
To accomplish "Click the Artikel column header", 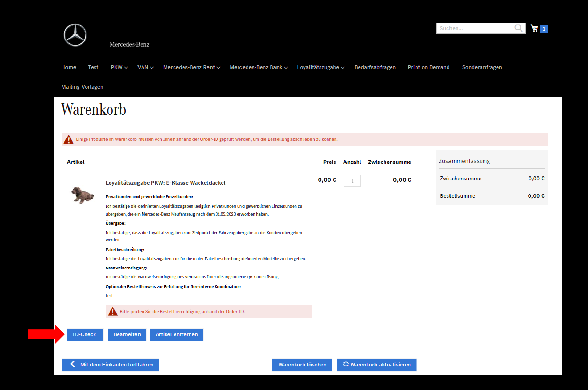I will [76, 162].
